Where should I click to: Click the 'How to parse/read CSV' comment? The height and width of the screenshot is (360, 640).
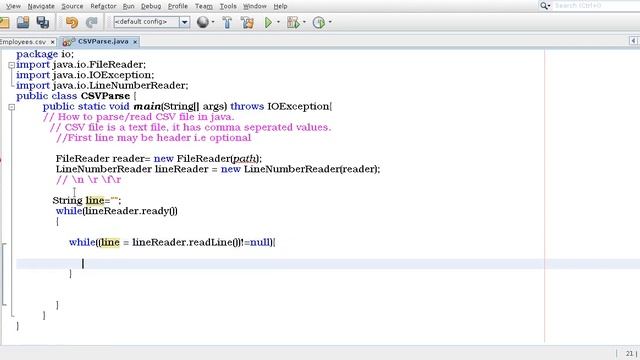(x=139, y=117)
